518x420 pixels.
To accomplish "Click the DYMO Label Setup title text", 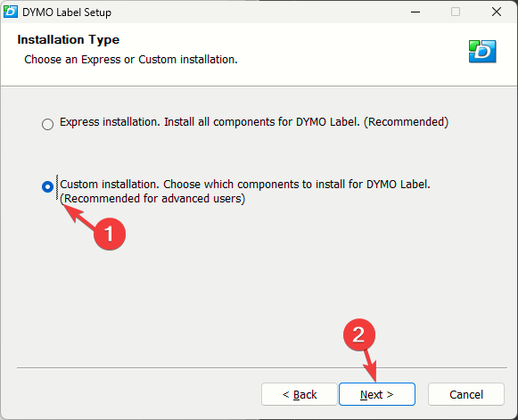I will point(67,12).
